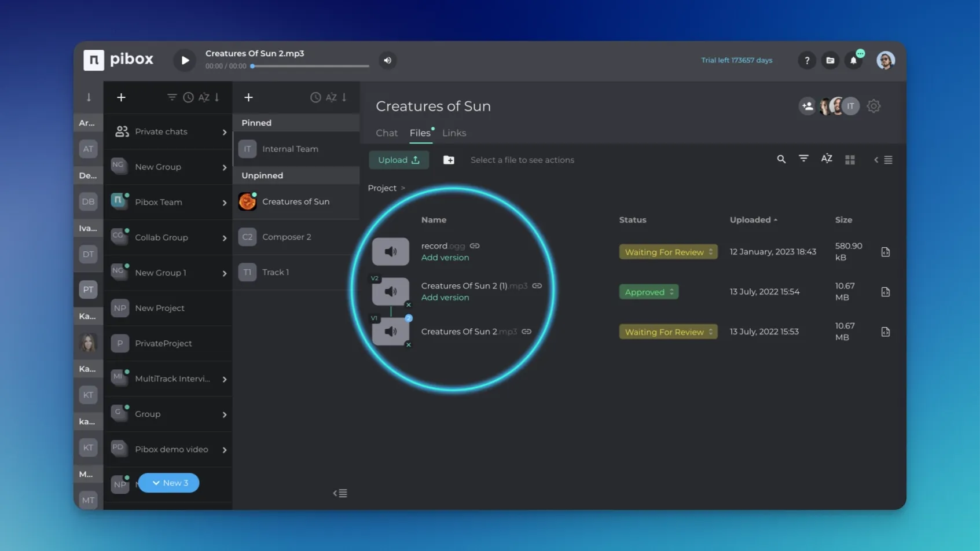Click the play button for Creatures Of Sun 2.mp3
This screenshot has height=551, width=980.
tap(185, 60)
